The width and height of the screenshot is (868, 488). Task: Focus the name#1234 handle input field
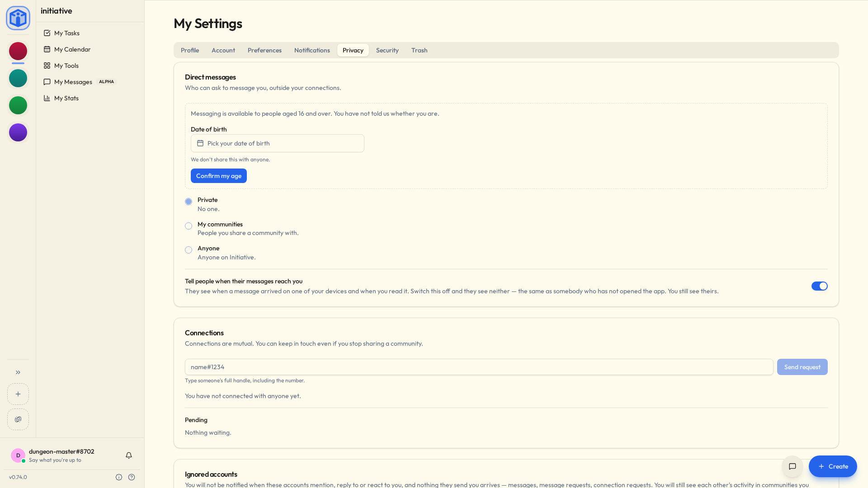tap(479, 367)
